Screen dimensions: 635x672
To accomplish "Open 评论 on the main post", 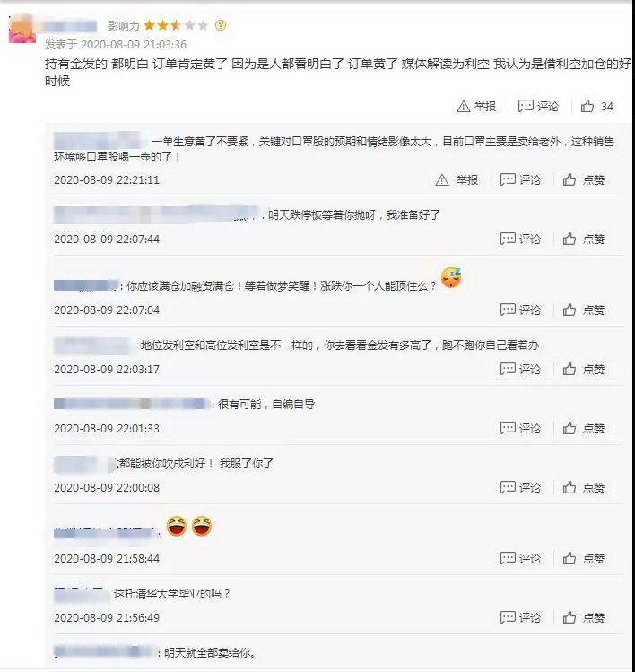I will [x=538, y=106].
